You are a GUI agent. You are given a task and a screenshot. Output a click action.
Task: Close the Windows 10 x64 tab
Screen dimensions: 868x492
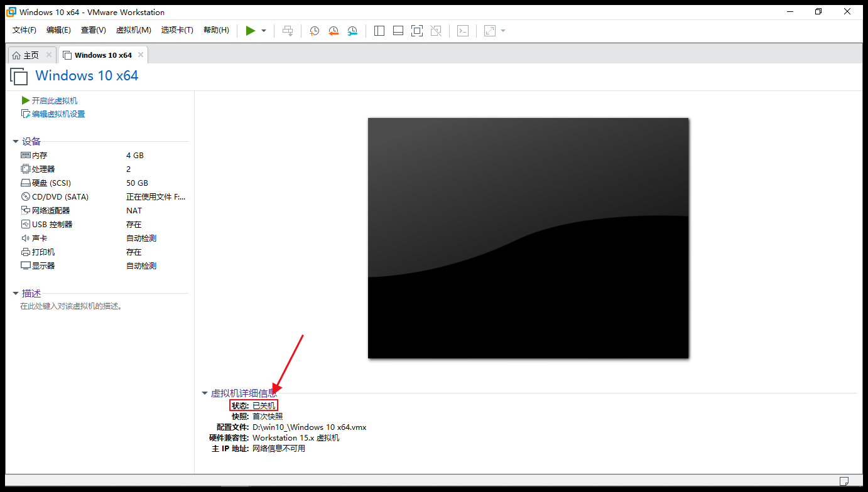[x=141, y=55]
